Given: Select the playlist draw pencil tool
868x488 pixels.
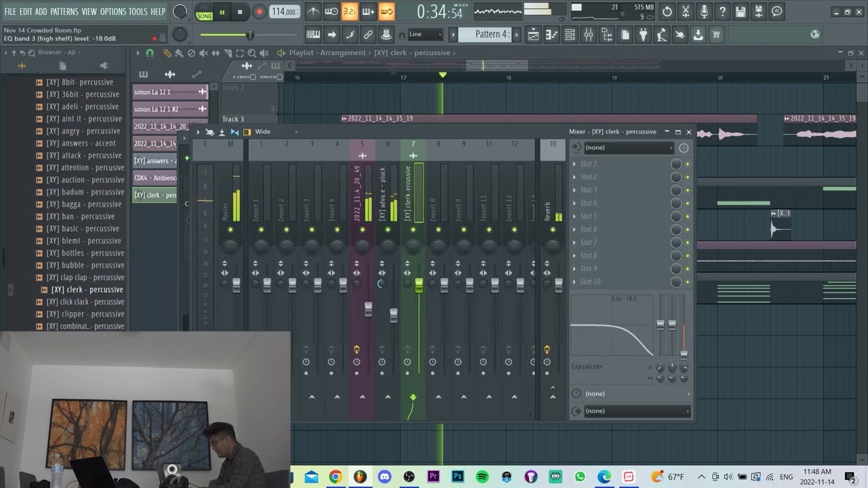Looking at the screenshot, I should tap(167, 53).
